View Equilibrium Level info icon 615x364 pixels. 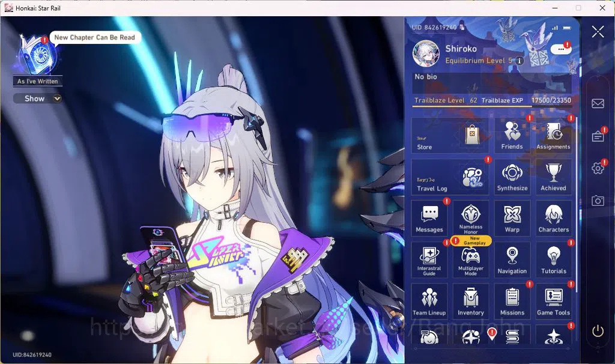tap(520, 61)
